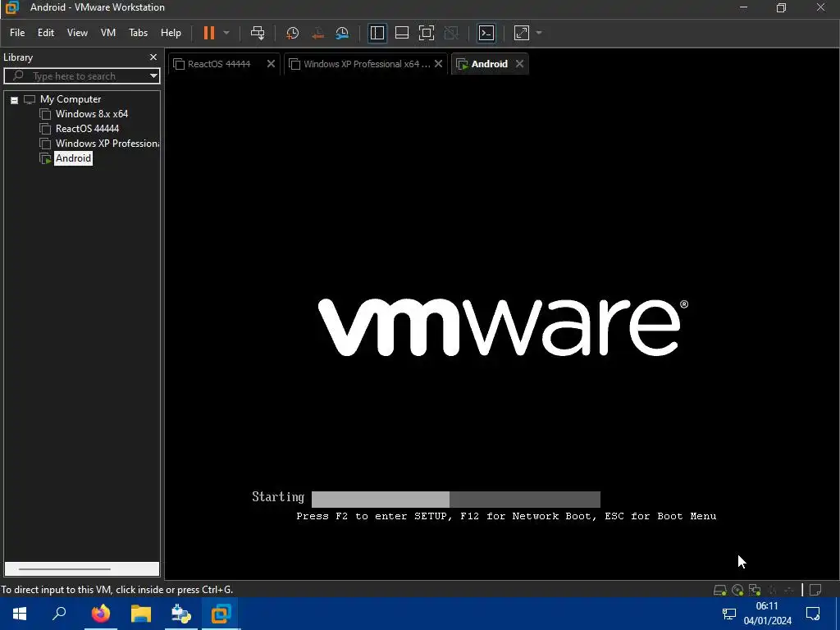Click the USB controller status icon
Screen dimensions: 840x630
788,590
